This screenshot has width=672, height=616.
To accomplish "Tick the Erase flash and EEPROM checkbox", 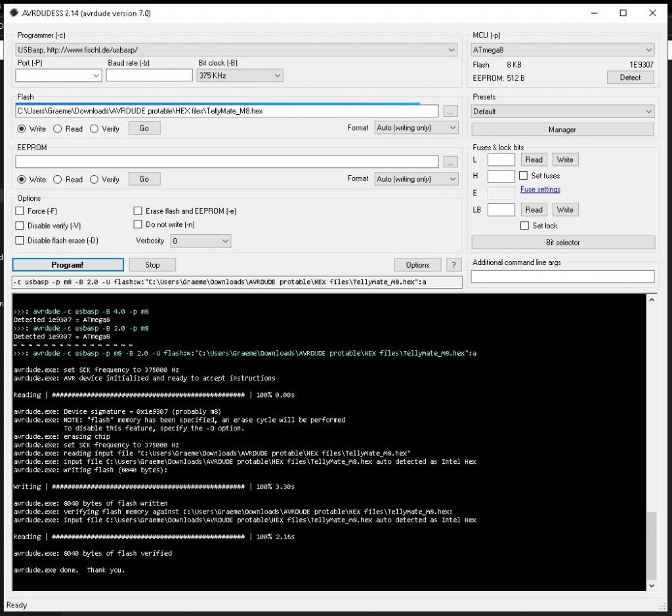I will 138,211.
